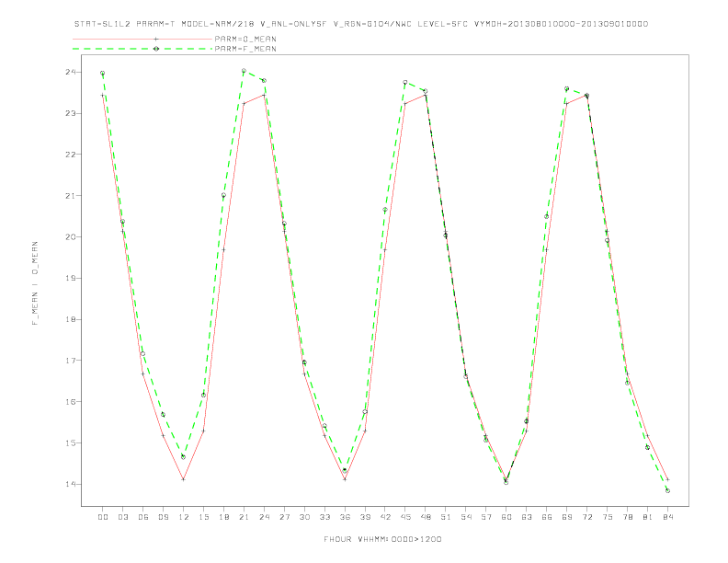Image resolution: width=728 pixels, height=563 pixels.
Task: Click x-axis forecast hour label 54
Action: (x=466, y=517)
